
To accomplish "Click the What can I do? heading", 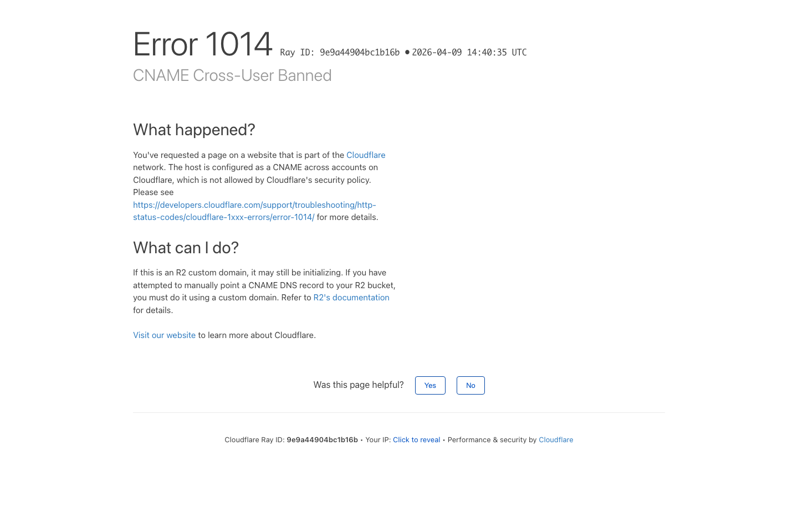I will [186, 248].
